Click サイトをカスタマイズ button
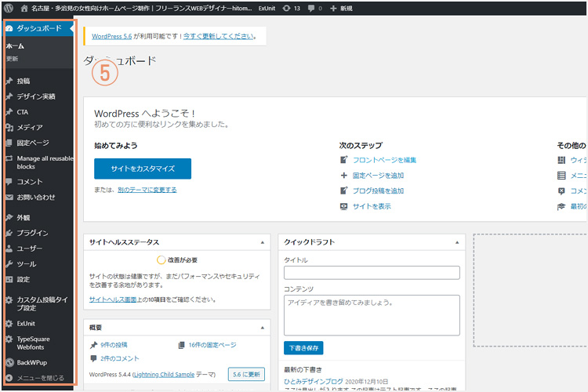Screen dimensions: 588x392 [143, 169]
